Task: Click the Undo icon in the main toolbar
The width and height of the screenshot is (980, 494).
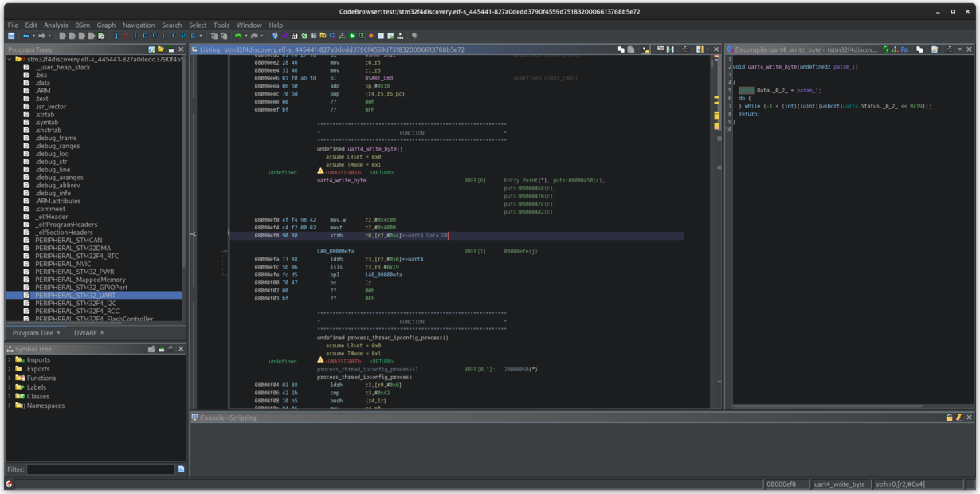Action: (238, 36)
